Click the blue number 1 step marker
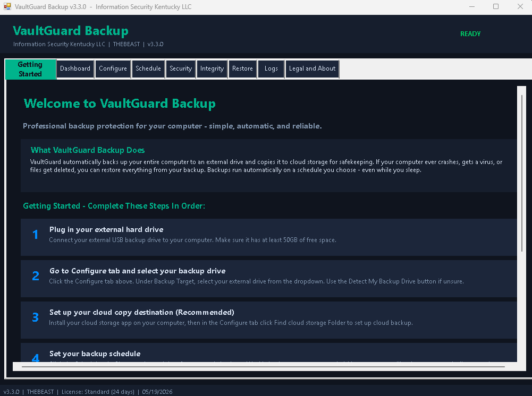This screenshot has width=532, height=396. point(35,235)
